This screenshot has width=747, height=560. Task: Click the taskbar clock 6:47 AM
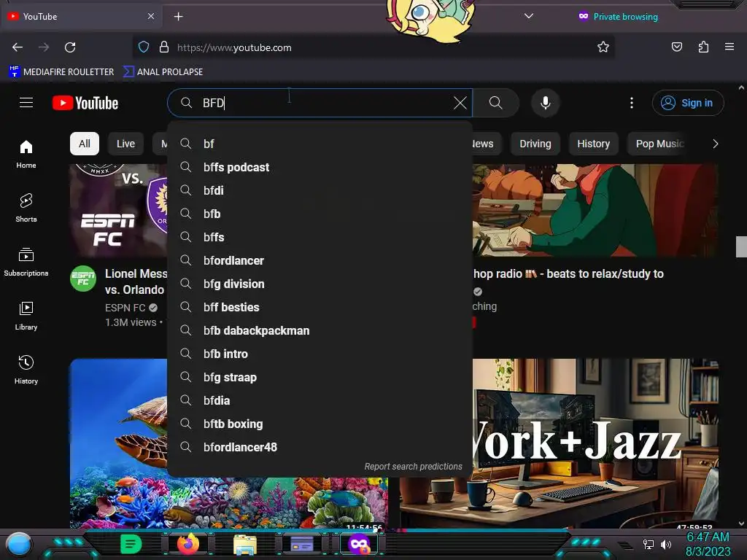coord(708,537)
